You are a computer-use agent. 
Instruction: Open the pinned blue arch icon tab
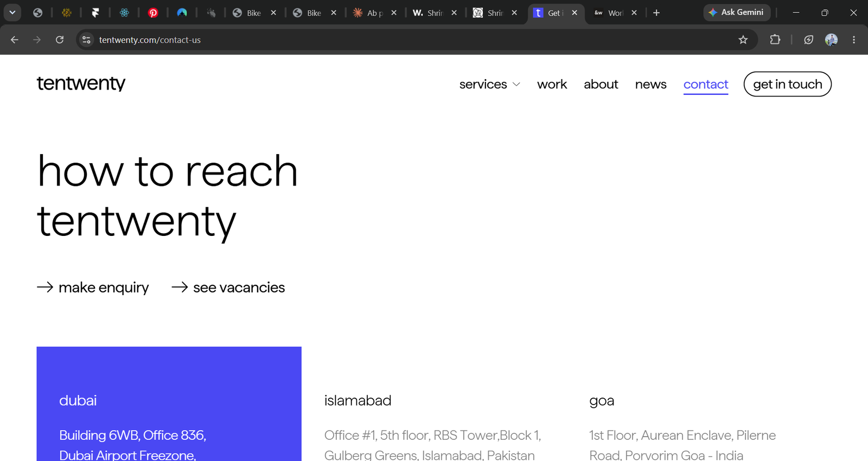tap(182, 12)
